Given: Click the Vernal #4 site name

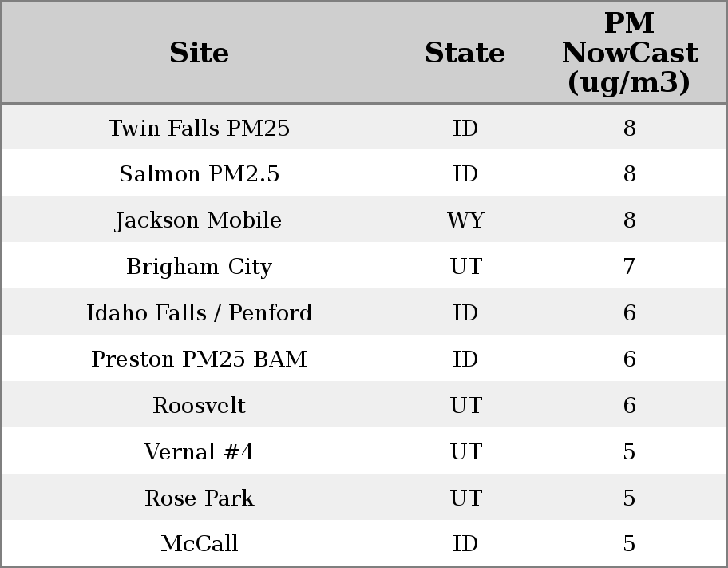Looking at the screenshot, I should 199,452.
